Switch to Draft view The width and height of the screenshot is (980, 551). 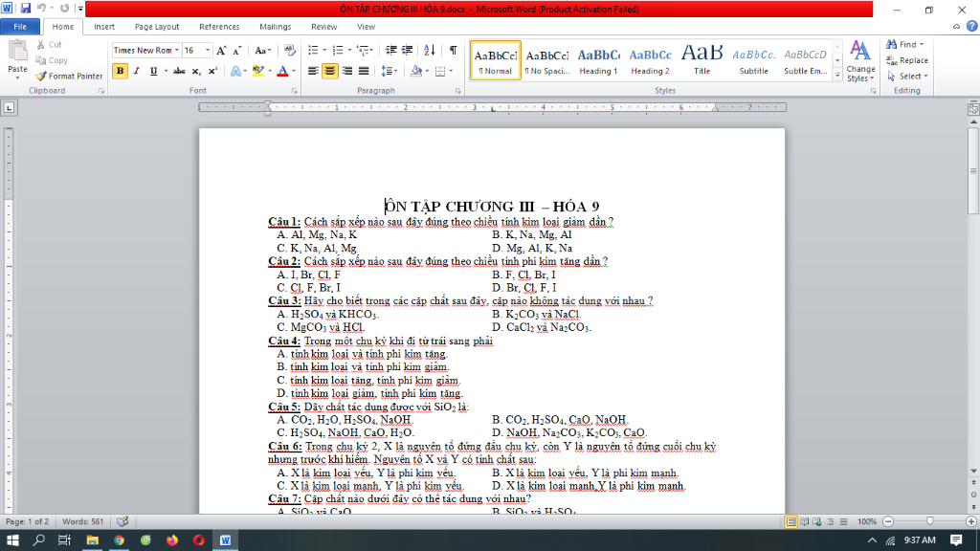pos(843,521)
